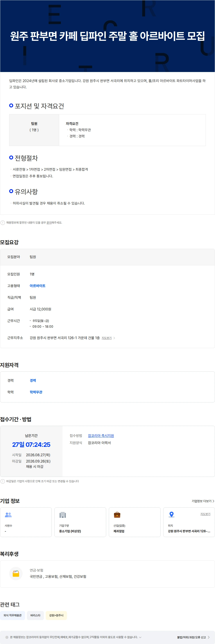
Task: Click the 채용 시 마감 note
Action: point(35,467)
